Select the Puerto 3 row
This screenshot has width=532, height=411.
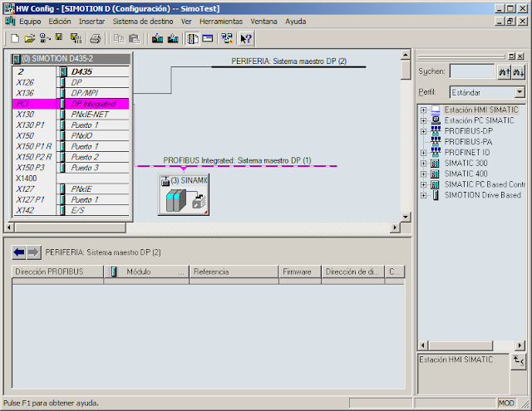(71, 168)
